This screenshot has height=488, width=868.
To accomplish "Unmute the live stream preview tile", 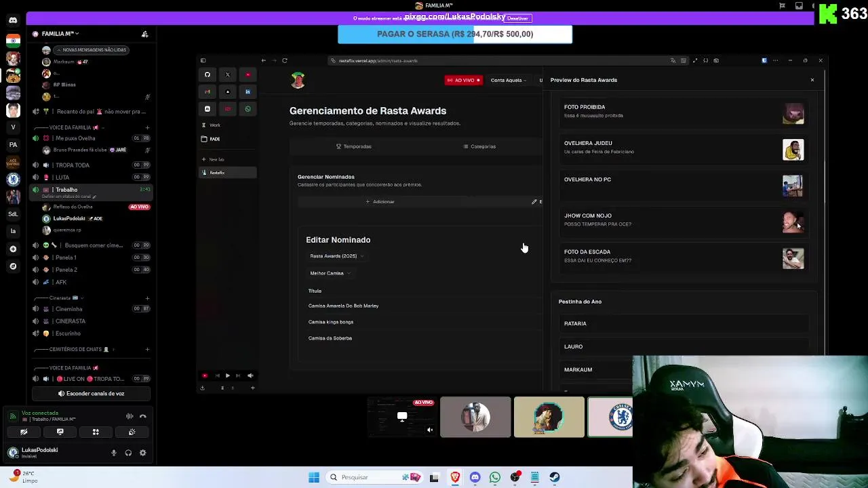I will 430,429.
